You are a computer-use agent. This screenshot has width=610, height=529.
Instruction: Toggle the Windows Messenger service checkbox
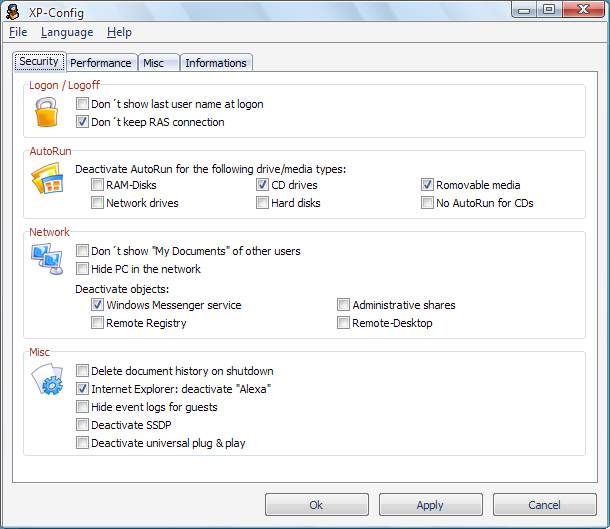click(x=98, y=305)
